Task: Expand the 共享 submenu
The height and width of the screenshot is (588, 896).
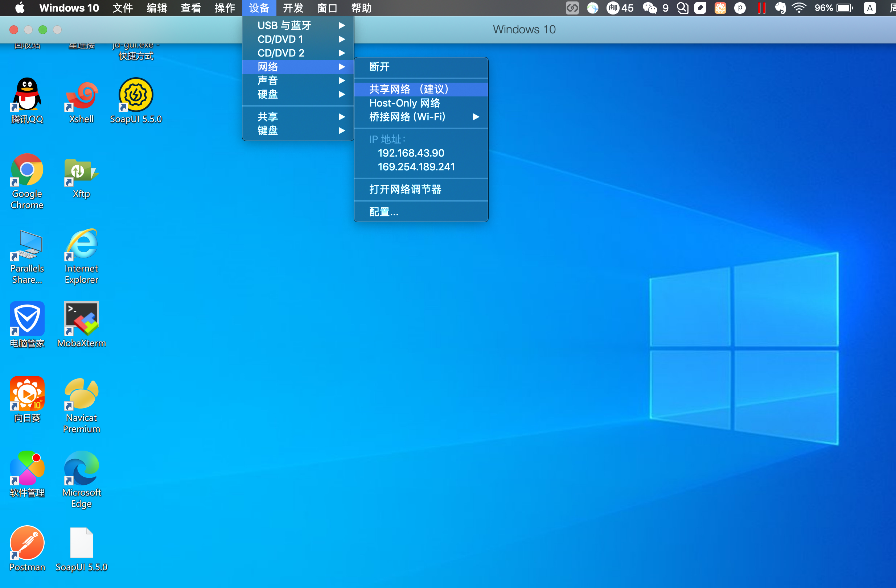Action: (298, 117)
